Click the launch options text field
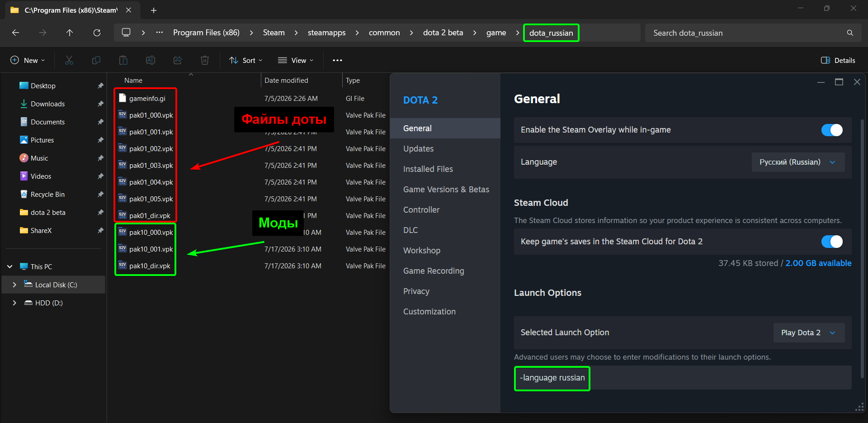The image size is (868, 423). (683, 378)
